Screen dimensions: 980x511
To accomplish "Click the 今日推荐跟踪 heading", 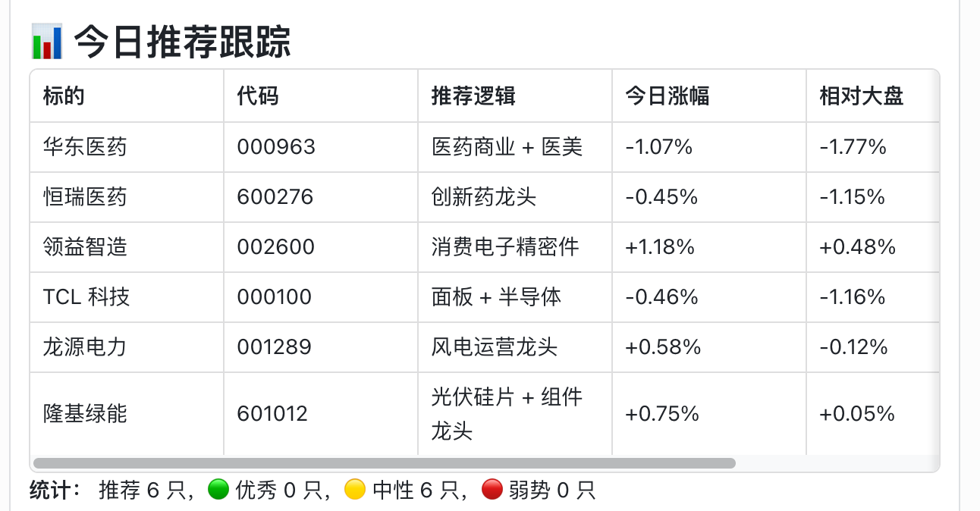I will tap(183, 42).
